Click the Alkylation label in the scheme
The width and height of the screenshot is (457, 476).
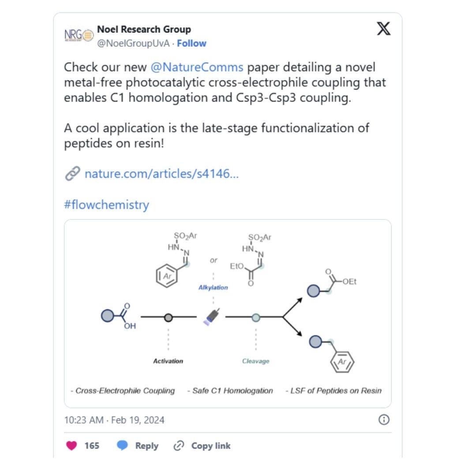213,287
